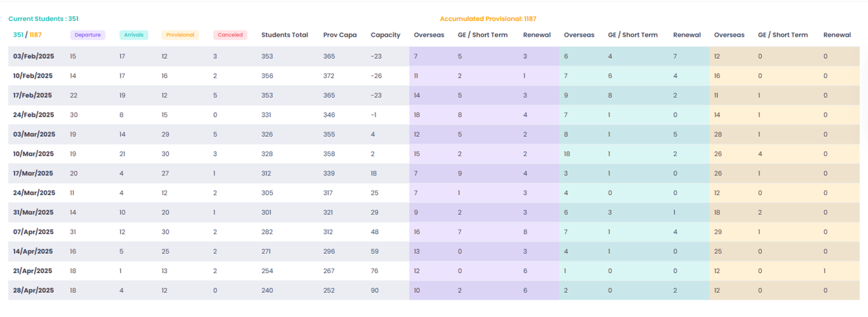Select the 24/Feb/2025 row date
The image size is (868, 317).
tap(33, 115)
